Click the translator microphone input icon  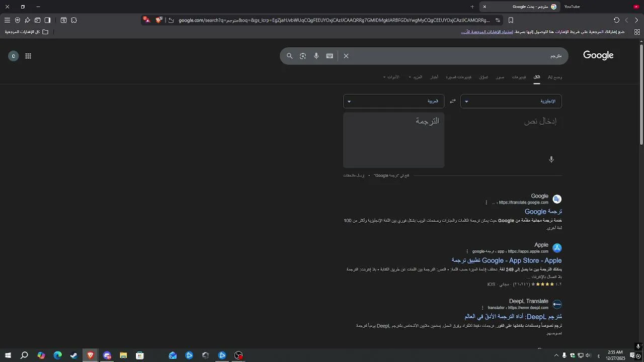pos(551,159)
